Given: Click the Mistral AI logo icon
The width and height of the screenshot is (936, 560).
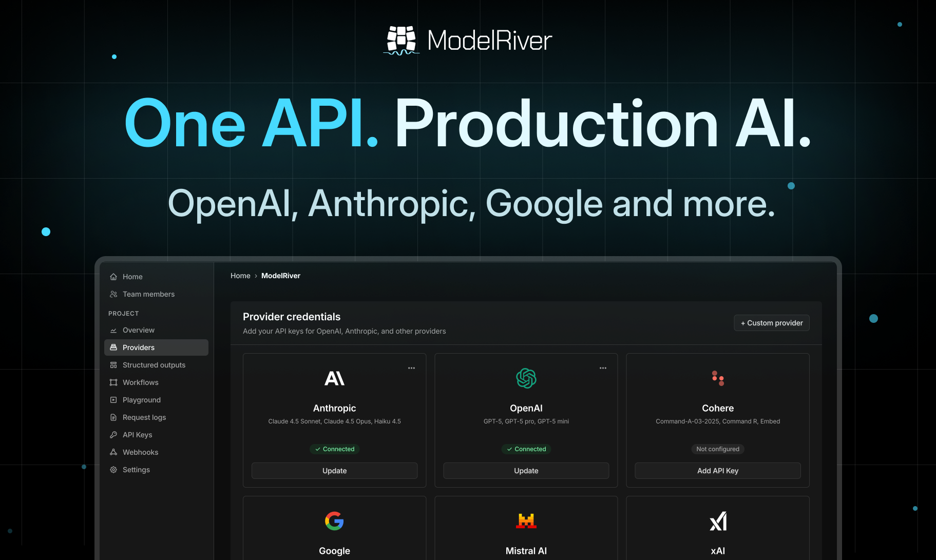Looking at the screenshot, I should 526,521.
